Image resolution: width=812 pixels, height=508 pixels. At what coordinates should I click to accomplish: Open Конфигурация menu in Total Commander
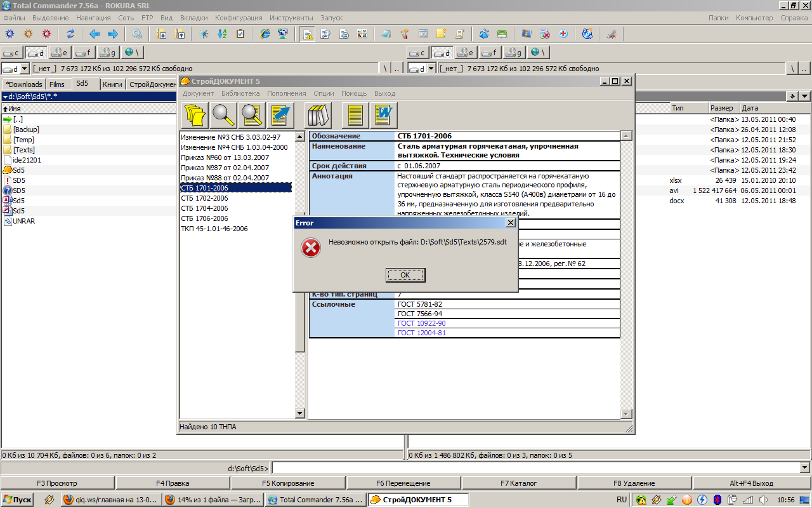tap(239, 18)
